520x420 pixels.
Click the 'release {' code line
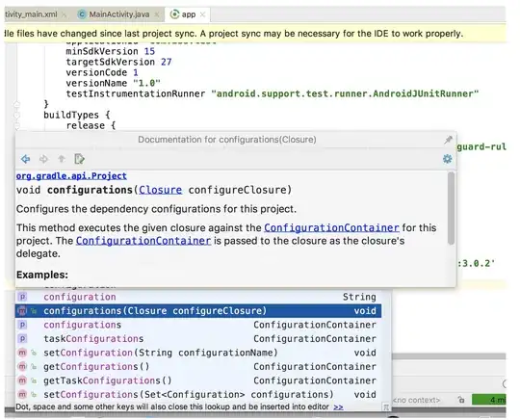pos(91,126)
